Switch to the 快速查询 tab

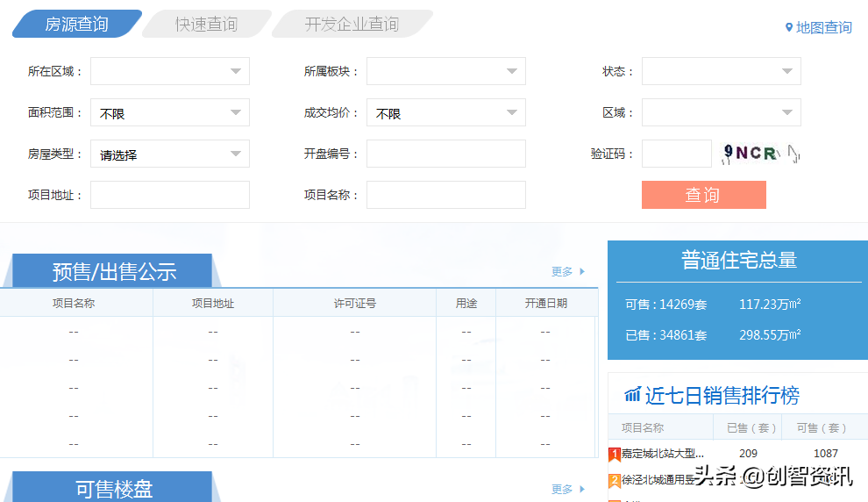click(x=206, y=25)
